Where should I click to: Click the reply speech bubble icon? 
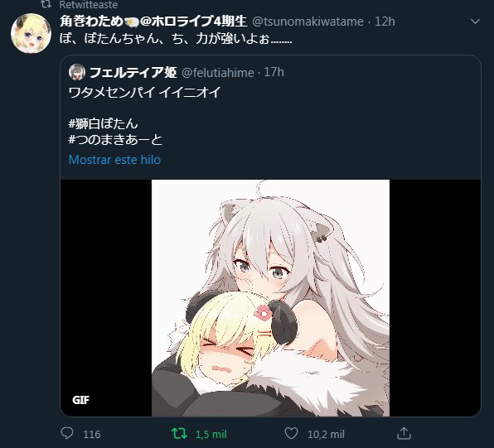[x=67, y=434]
